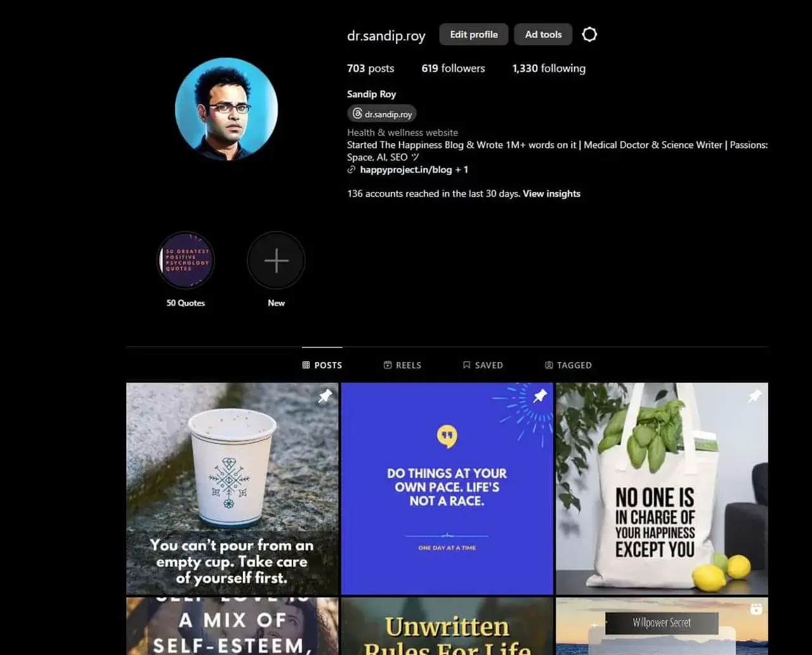812x655 pixels.
Task: Open the 'No one is in charge' tote bag post
Action: (x=662, y=488)
